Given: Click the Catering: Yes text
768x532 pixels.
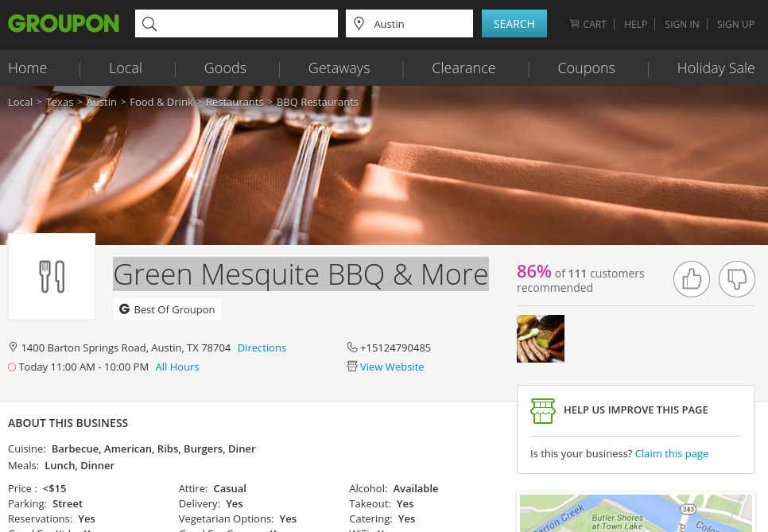Looking at the screenshot, I should coord(382,518).
